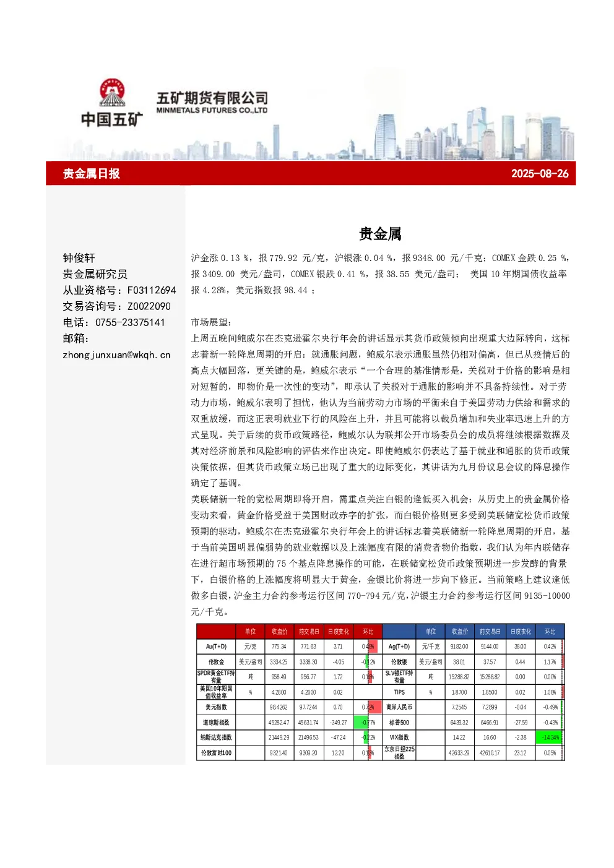Click the 东京日经225 closing value 42633.29
This screenshot has width=614, height=868.
pyautogui.click(x=459, y=753)
